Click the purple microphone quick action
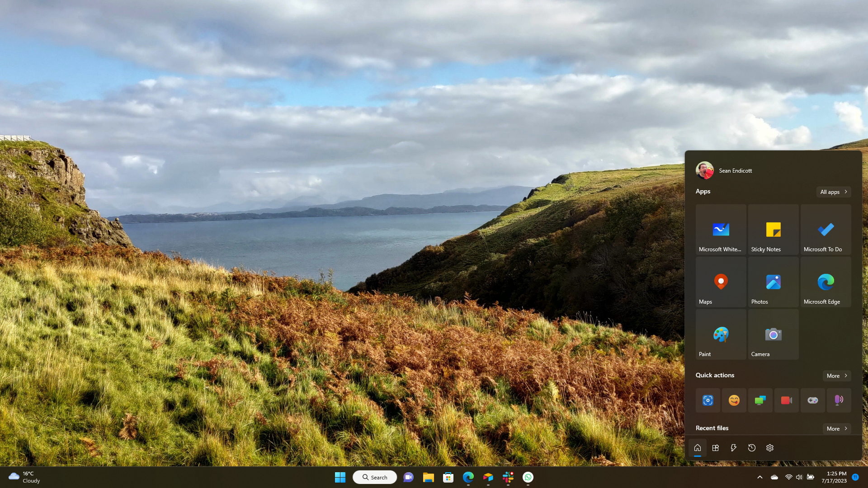The width and height of the screenshot is (868, 488). click(x=839, y=400)
